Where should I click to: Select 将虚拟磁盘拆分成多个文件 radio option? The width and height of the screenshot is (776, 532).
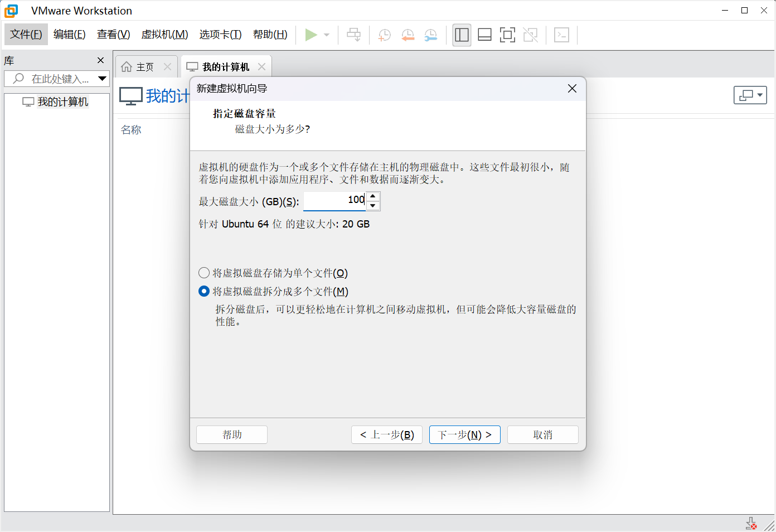[274, 291]
